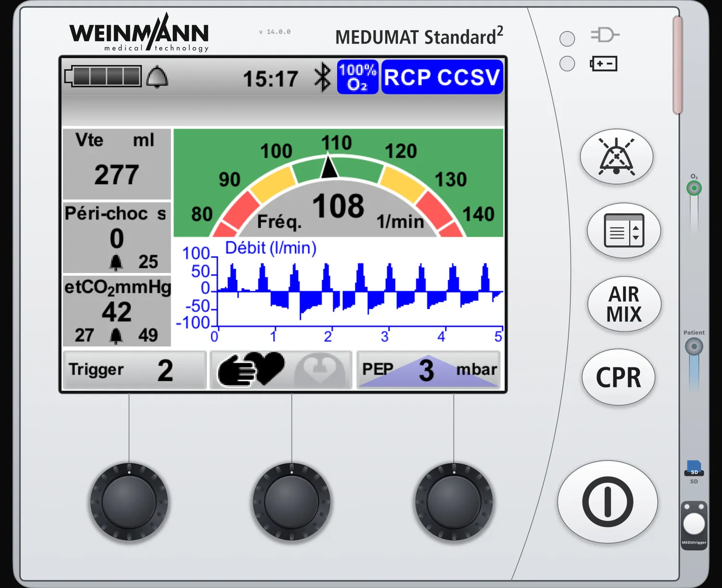This screenshot has height=588, width=722.
Task: Click the middle rotary knob
Action: [x=292, y=502]
